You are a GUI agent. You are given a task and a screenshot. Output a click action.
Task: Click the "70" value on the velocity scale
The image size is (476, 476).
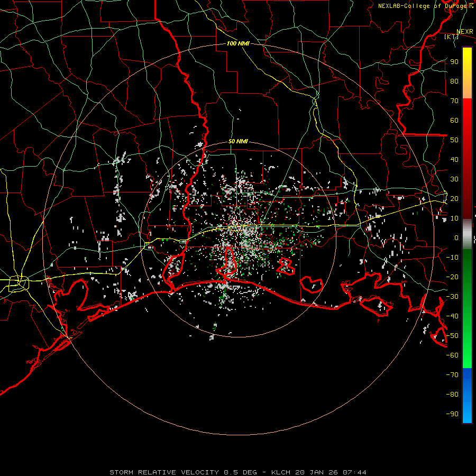[454, 101]
